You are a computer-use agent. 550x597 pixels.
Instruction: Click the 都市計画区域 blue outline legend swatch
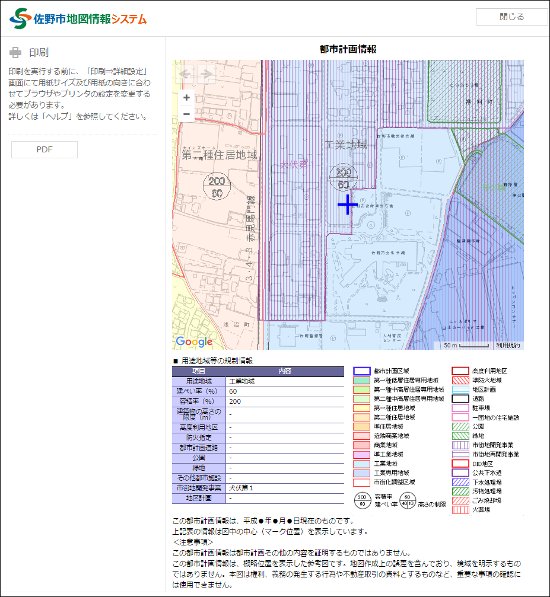362,371
